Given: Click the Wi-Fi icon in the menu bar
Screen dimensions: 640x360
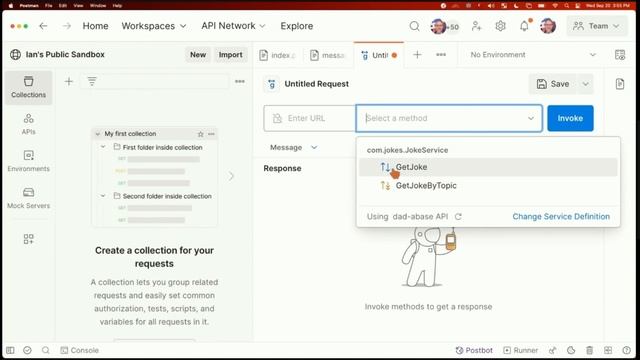Looking at the screenshot, I should click(x=555, y=6).
